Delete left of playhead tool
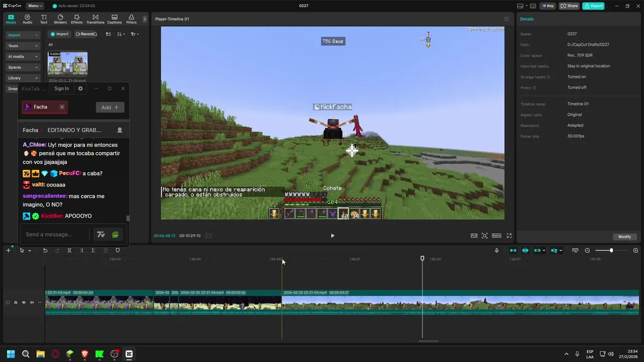Screen dimensions: 644x362 tap(82, 250)
